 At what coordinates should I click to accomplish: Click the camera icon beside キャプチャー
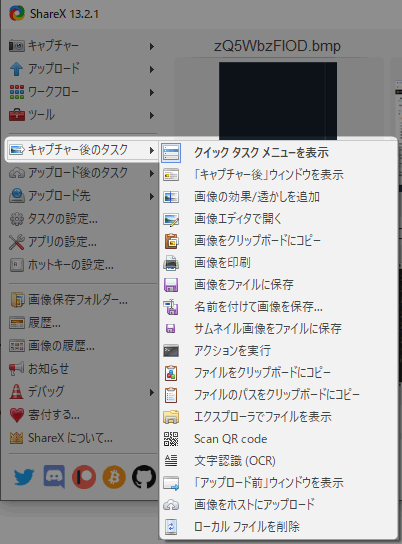pyautogui.click(x=17, y=46)
